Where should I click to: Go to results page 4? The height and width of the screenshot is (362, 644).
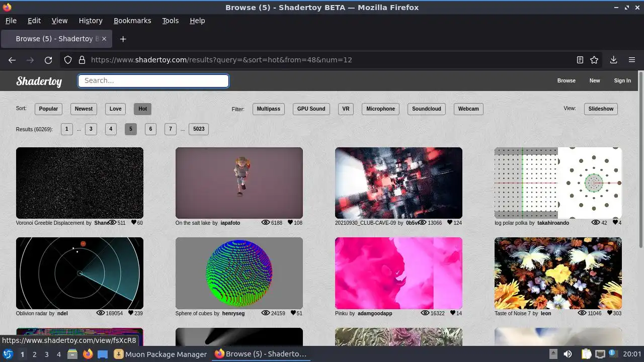[111, 129]
